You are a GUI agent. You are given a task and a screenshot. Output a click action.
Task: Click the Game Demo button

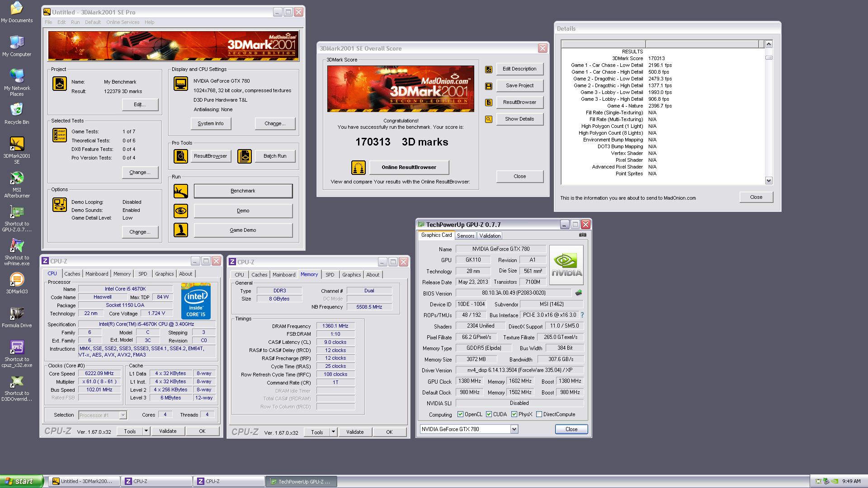pyautogui.click(x=243, y=230)
